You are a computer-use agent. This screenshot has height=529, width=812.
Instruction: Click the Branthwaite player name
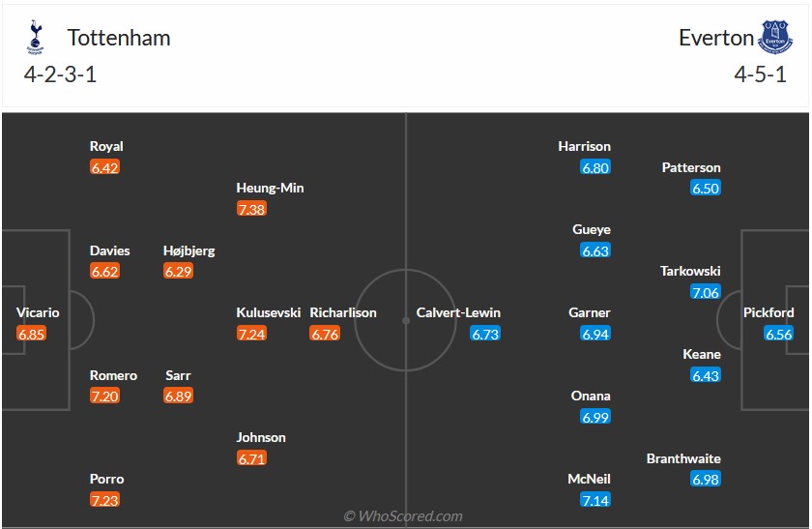click(683, 458)
